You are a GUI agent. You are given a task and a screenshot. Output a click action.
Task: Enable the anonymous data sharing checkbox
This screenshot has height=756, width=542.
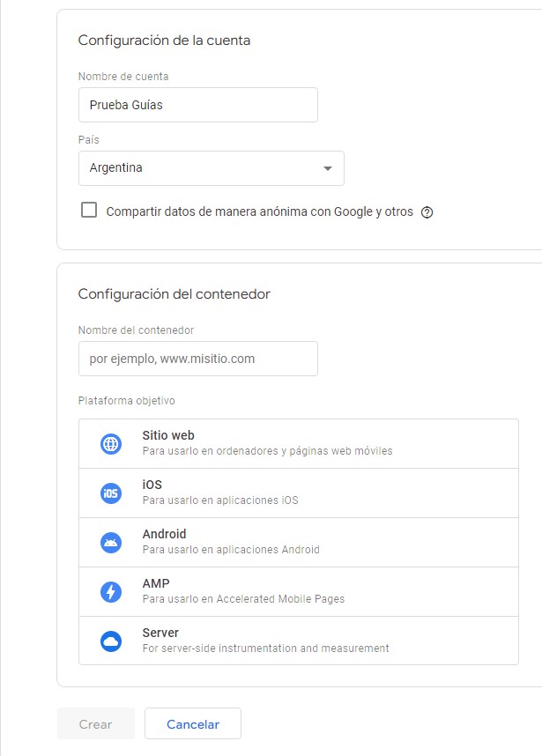pos(89,211)
